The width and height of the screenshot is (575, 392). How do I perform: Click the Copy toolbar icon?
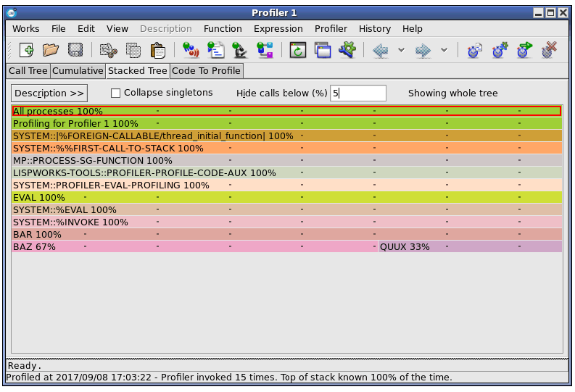coord(133,50)
